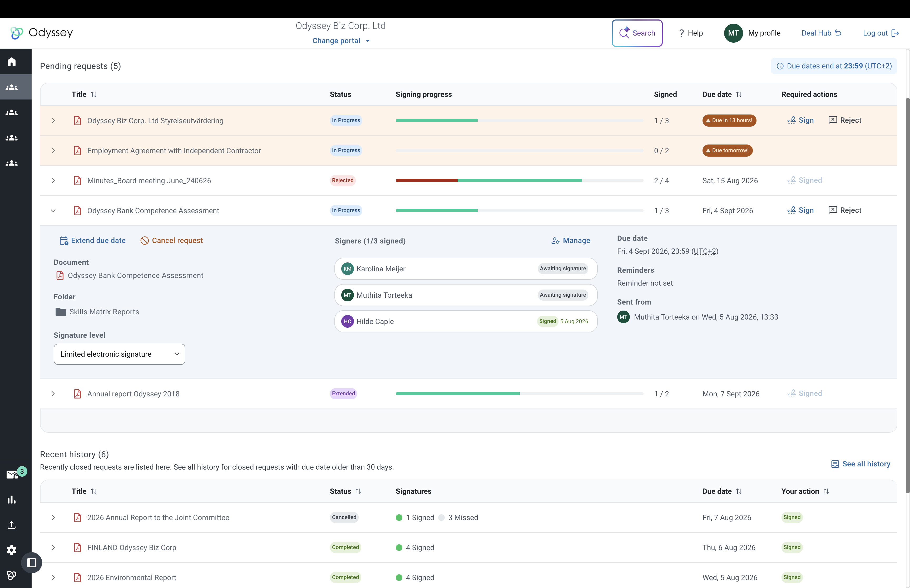Click the 'Rejected' status badge
This screenshot has width=910, height=588.
343,180
